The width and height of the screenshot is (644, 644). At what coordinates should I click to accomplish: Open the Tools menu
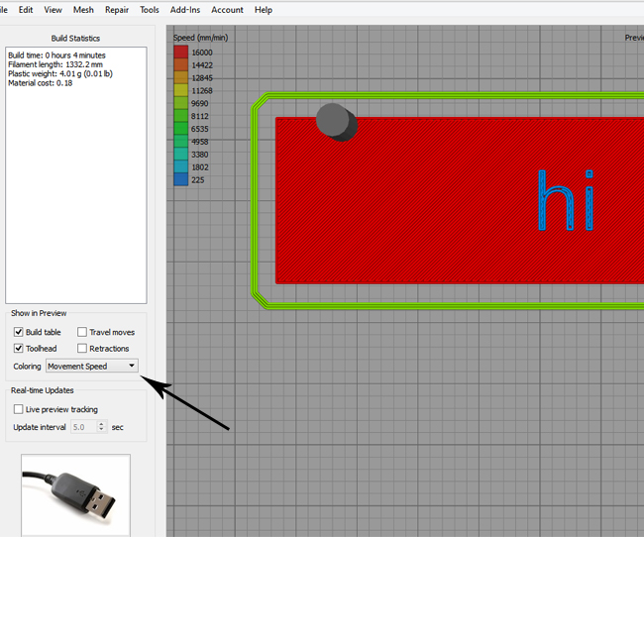click(150, 10)
